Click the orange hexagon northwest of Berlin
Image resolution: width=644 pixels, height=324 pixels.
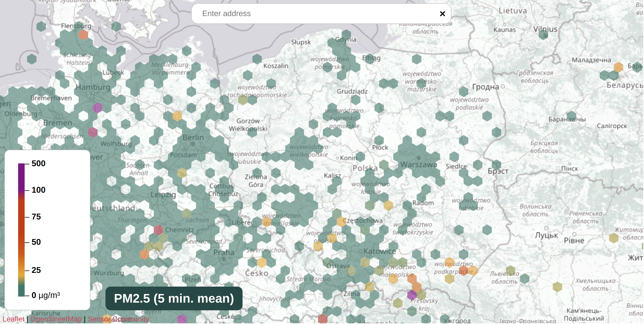pos(177,116)
